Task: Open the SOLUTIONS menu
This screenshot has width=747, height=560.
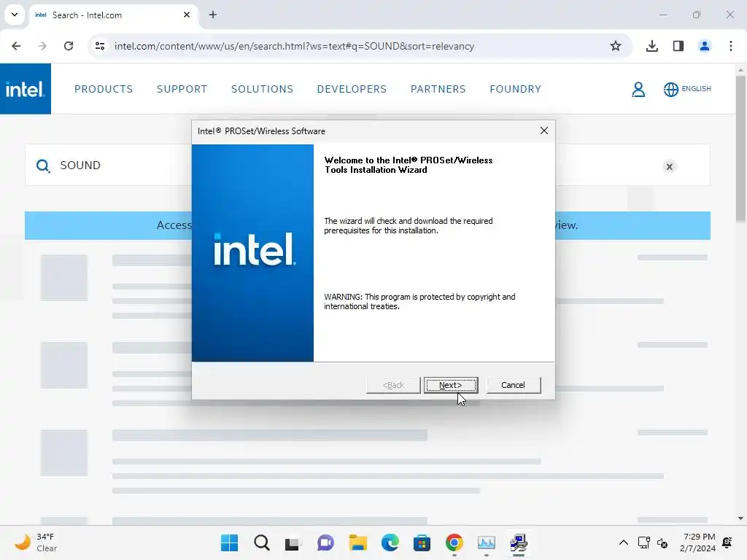Action: [x=262, y=89]
